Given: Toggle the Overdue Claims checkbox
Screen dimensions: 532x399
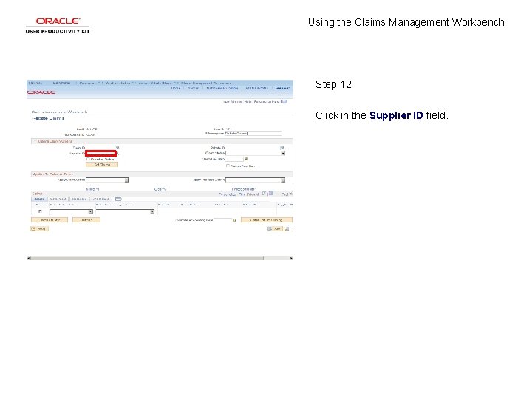Looking at the screenshot, I should point(88,159).
